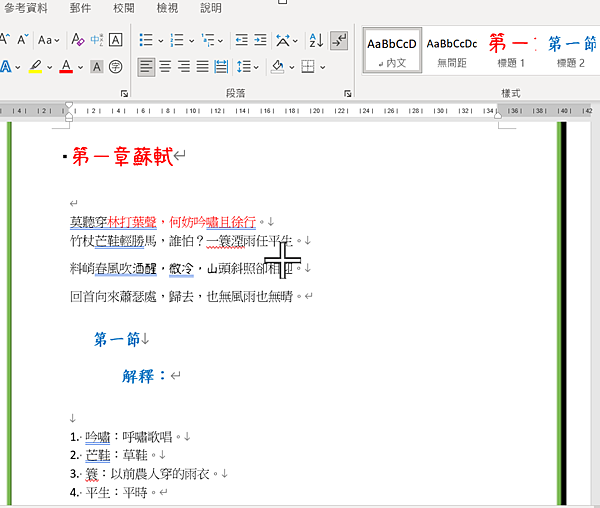Switch to the 郵件 ribbon tab

(x=80, y=8)
